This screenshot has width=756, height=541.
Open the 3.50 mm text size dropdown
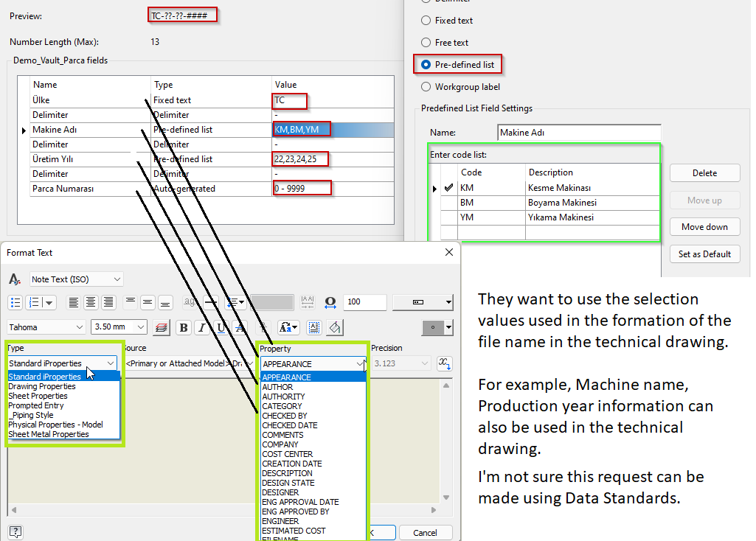(139, 327)
